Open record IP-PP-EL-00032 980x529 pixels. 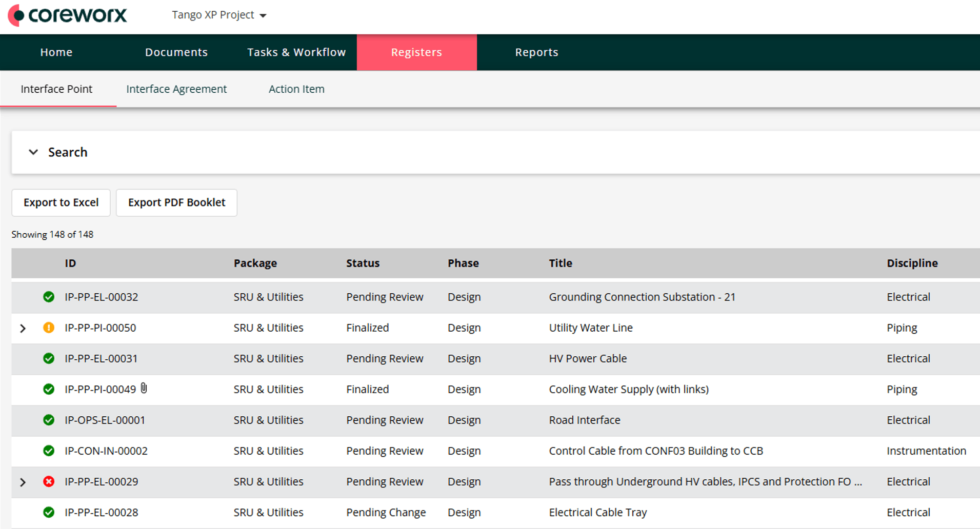(101, 297)
